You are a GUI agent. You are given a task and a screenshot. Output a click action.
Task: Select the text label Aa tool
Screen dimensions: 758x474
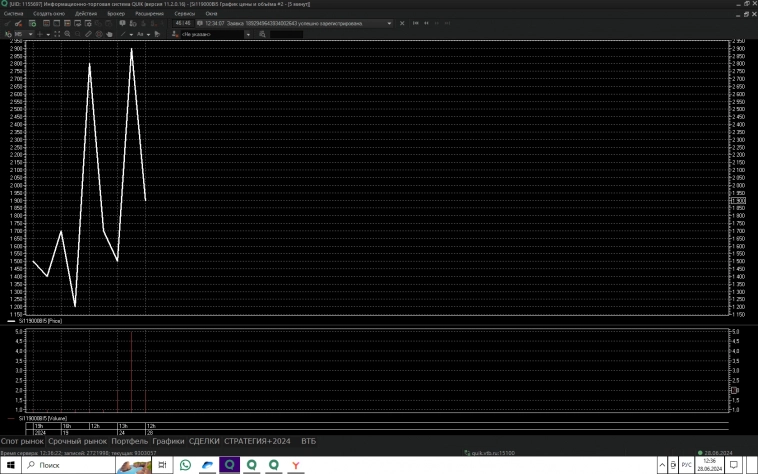(x=141, y=34)
